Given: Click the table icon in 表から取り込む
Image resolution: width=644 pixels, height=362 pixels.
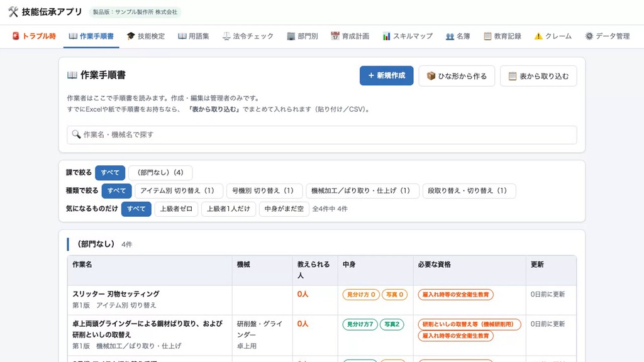Looking at the screenshot, I should pyautogui.click(x=512, y=76).
